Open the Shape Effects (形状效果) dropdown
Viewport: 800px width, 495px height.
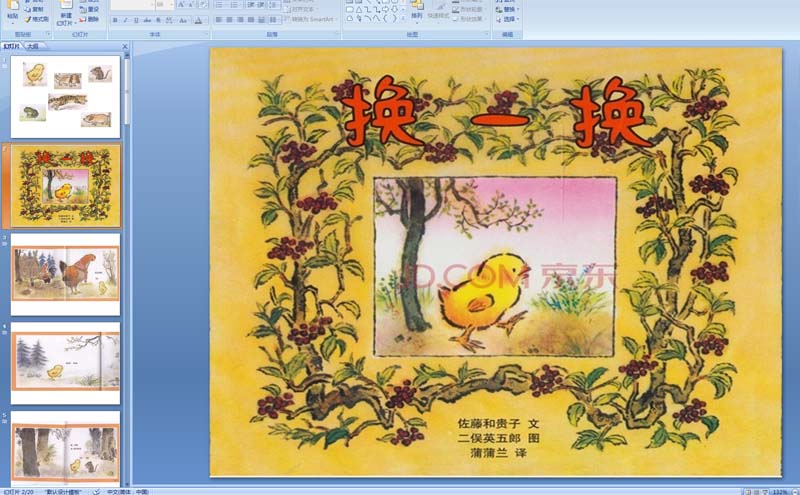point(470,19)
